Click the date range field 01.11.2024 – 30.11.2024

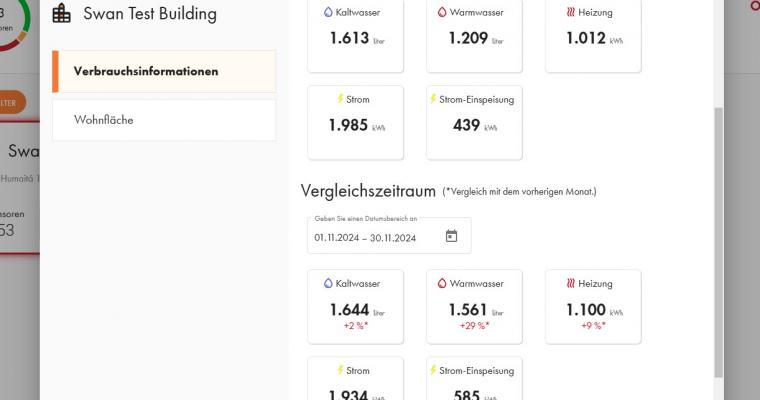389,236
